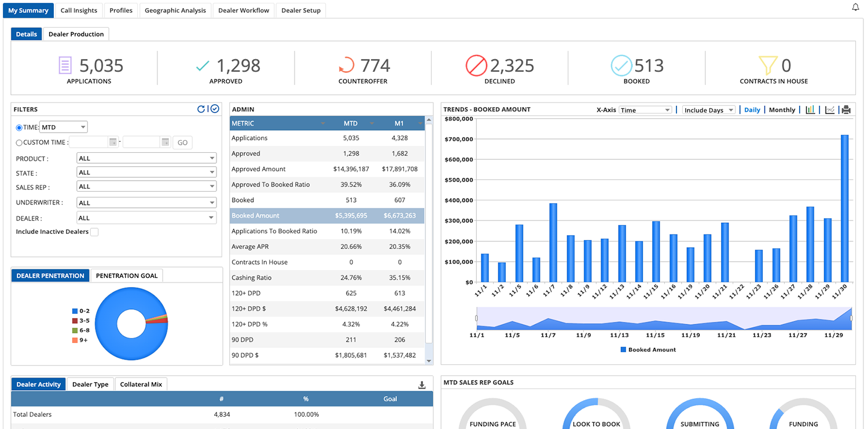Switch to the Collateral Mix tab
The width and height of the screenshot is (868, 429).
click(x=141, y=384)
